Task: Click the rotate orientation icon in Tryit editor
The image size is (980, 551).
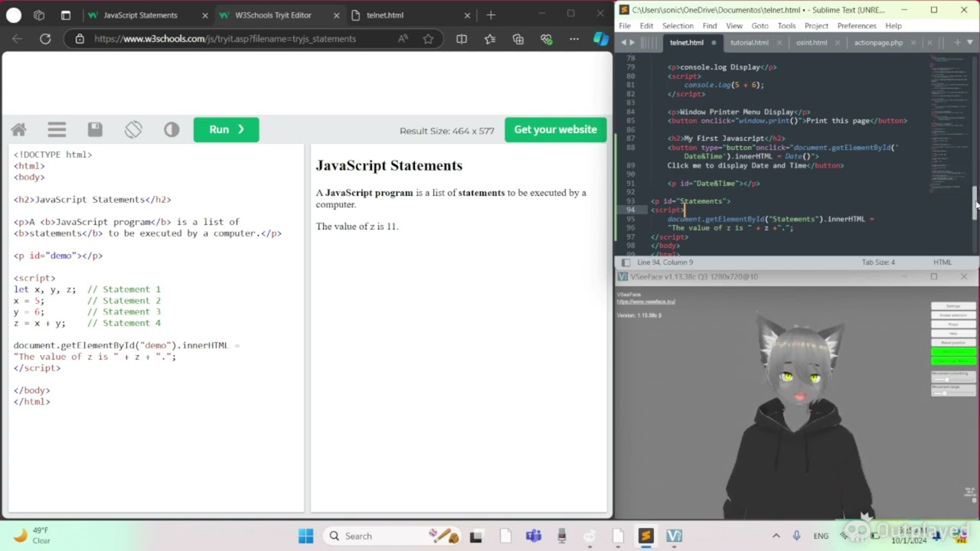Action: [133, 129]
